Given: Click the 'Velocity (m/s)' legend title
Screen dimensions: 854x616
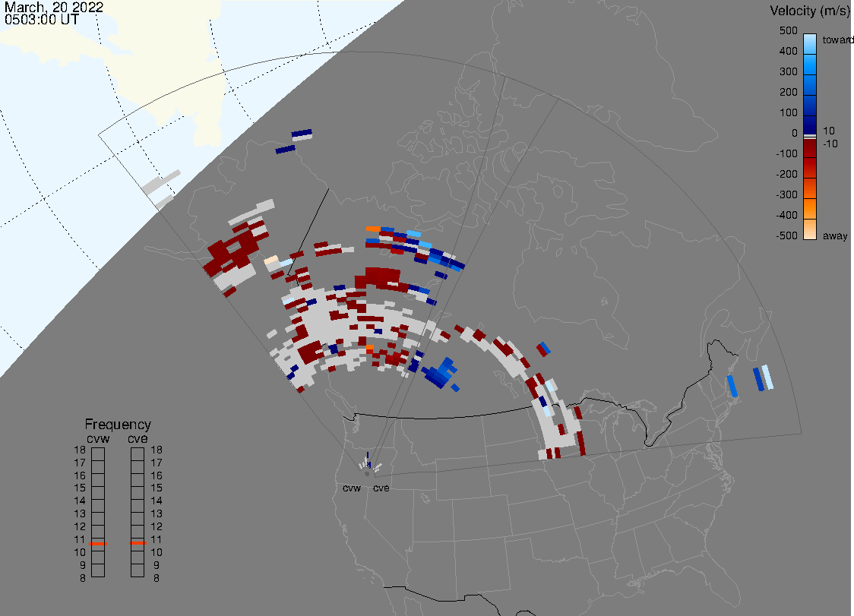Looking at the screenshot, I should coord(809,11).
